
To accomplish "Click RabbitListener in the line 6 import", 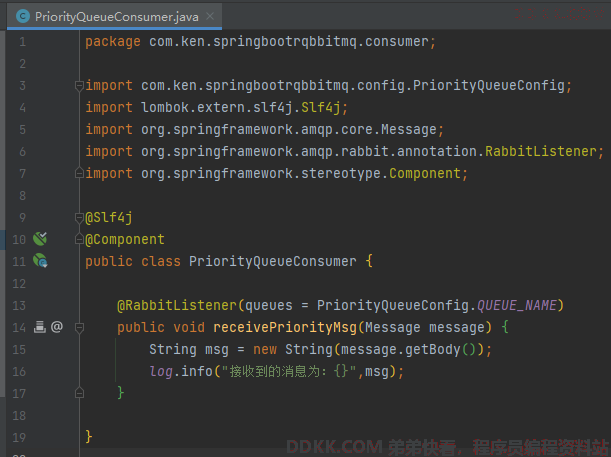I will click(540, 151).
